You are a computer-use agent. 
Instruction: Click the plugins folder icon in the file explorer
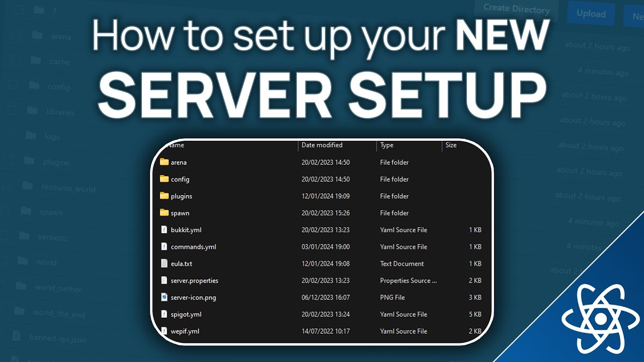click(x=164, y=196)
